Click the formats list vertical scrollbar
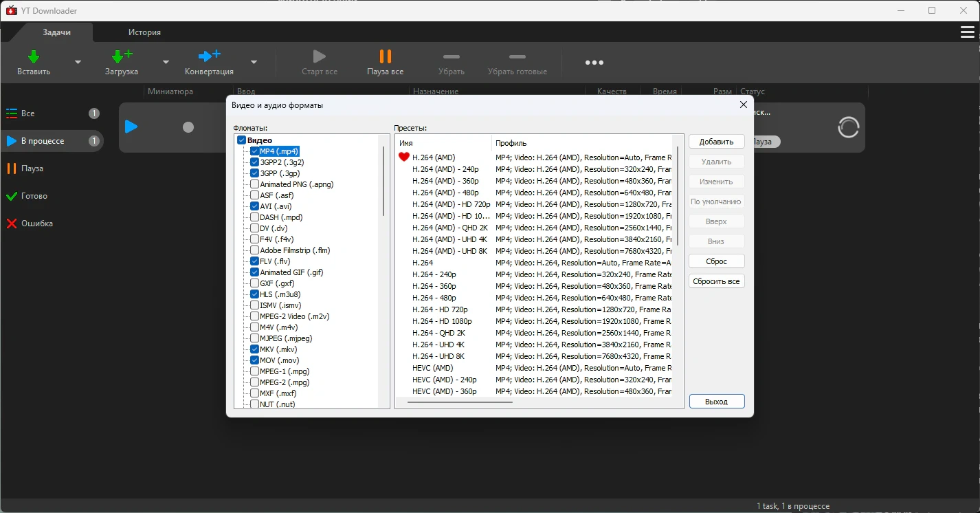This screenshot has width=980, height=513. (x=383, y=182)
